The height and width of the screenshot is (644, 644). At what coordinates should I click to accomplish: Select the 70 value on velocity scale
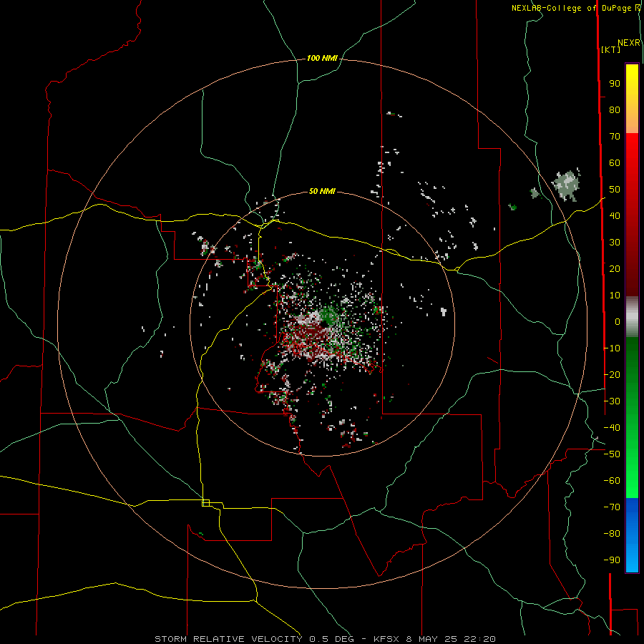615,137
